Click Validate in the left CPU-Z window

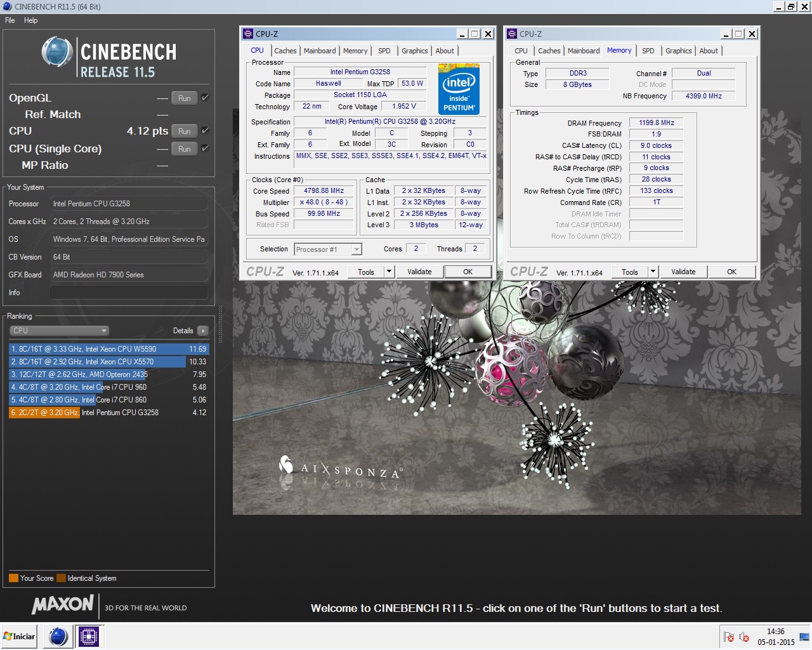419,272
